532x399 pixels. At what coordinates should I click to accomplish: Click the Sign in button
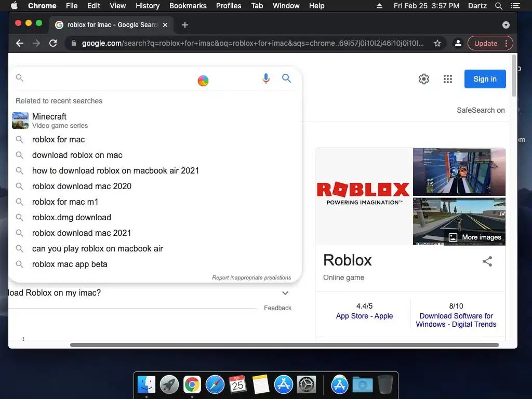tap(485, 79)
